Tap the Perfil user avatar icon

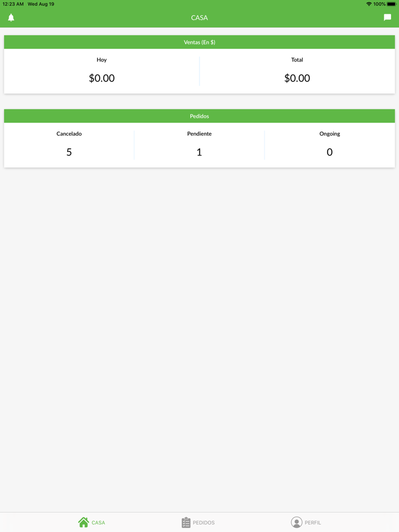(x=296, y=522)
